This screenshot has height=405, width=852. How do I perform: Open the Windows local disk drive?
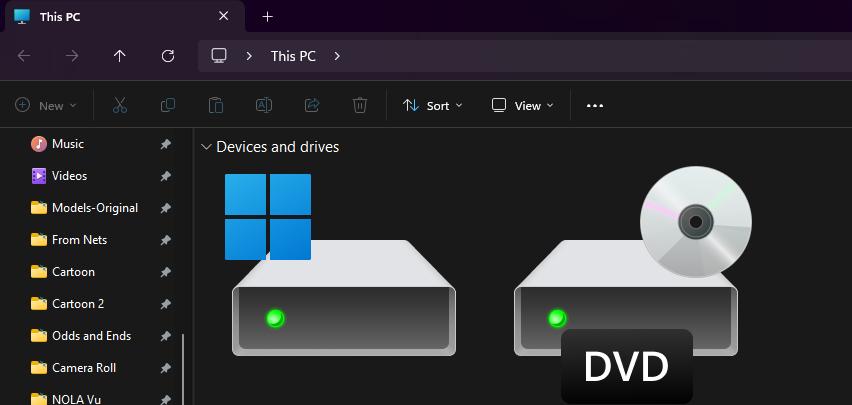pos(343,265)
